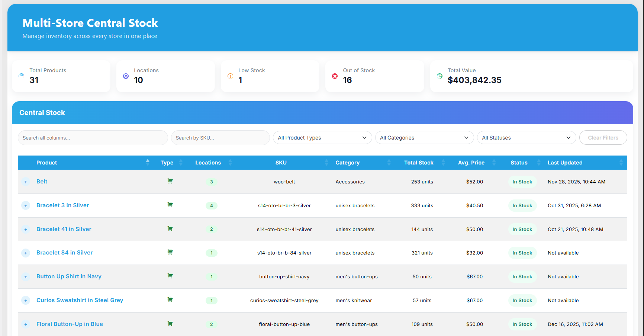The image size is (644, 336).
Task: Open the Button Up Shirt in Navy link
Action: point(69,276)
